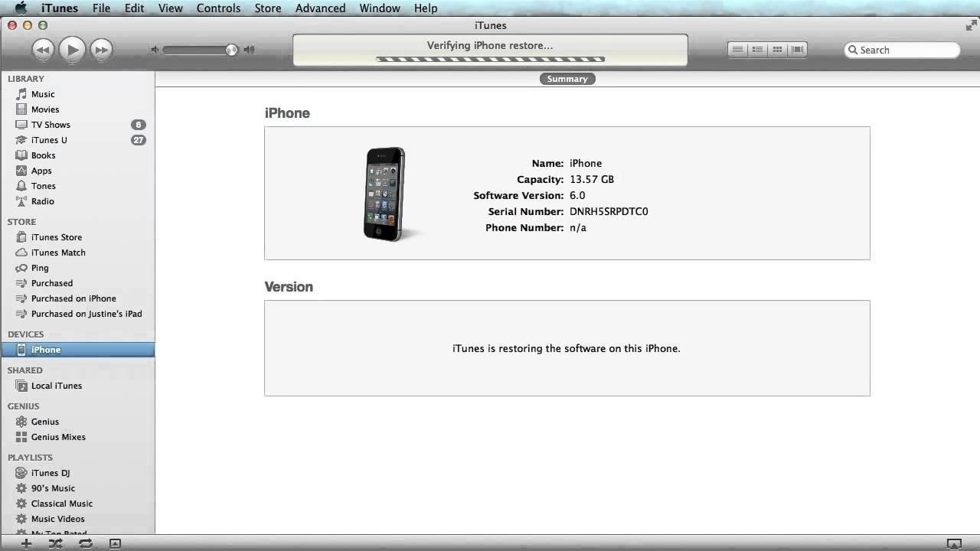This screenshot has width=980, height=551.
Task: Click the AirPlay icon at bottom right
Action: click(954, 544)
